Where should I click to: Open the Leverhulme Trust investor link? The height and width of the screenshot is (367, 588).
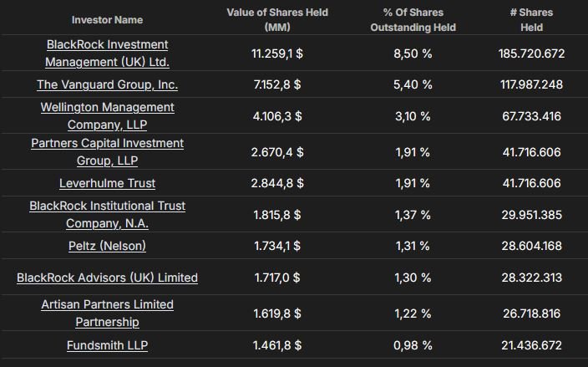tap(107, 183)
